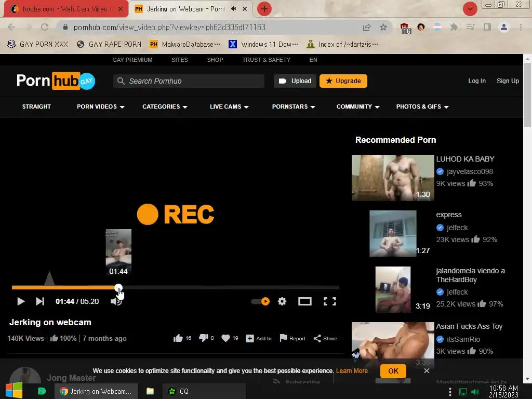Click the browser back arrow
Screen dimensions: 532x399
click(x=11, y=27)
